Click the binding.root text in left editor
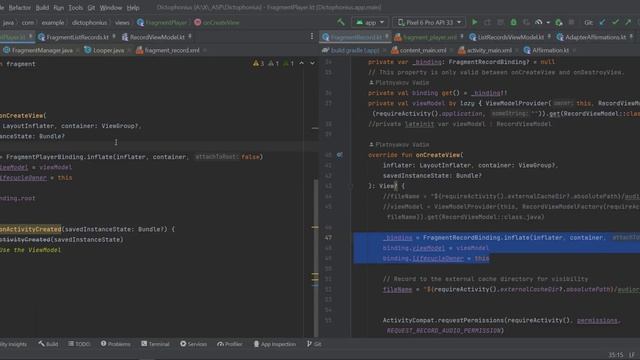 tap(18, 198)
